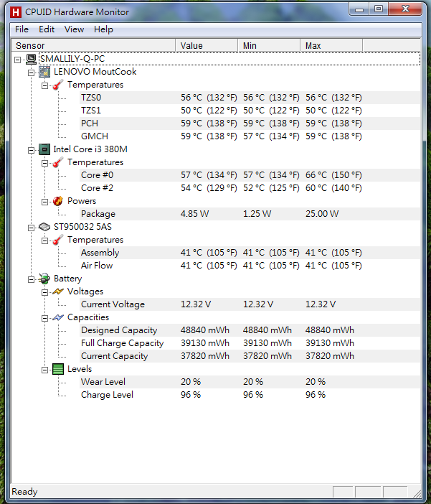This screenshot has width=431, height=504.
Task: Click the thermometer icon under LENOVO MoutCook
Action: tap(58, 85)
